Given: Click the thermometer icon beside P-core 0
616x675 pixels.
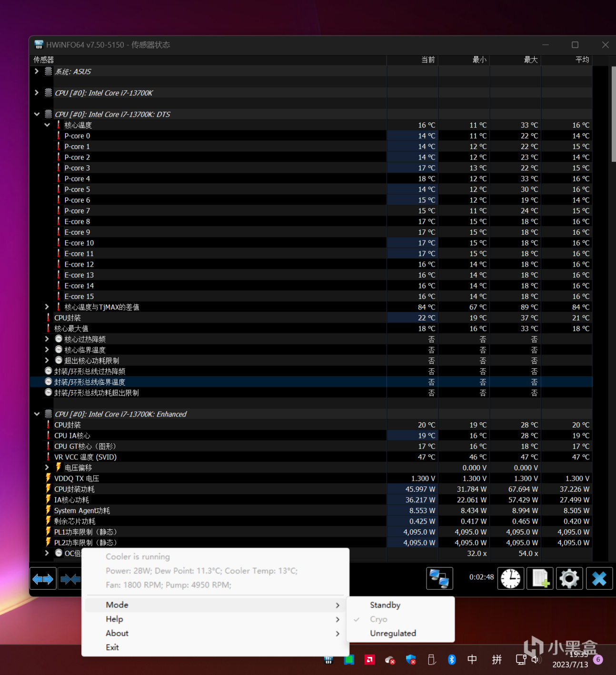Looking at the screenshot, I should coord(59,136).
